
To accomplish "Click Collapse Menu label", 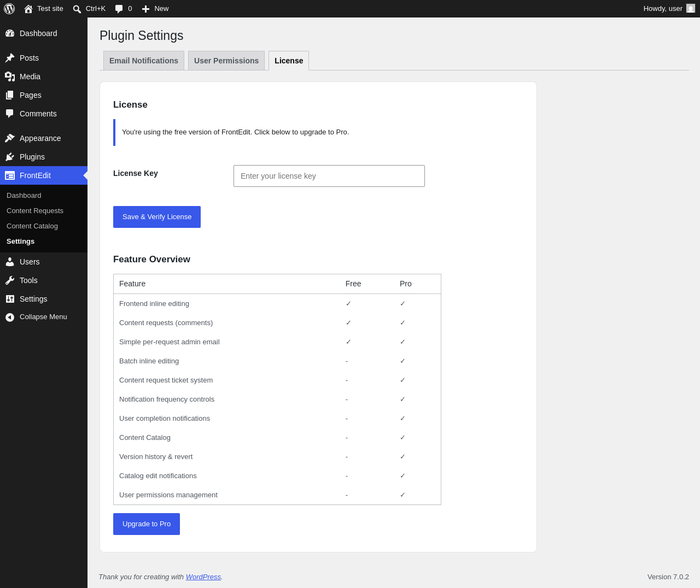I will coord(43,317).
